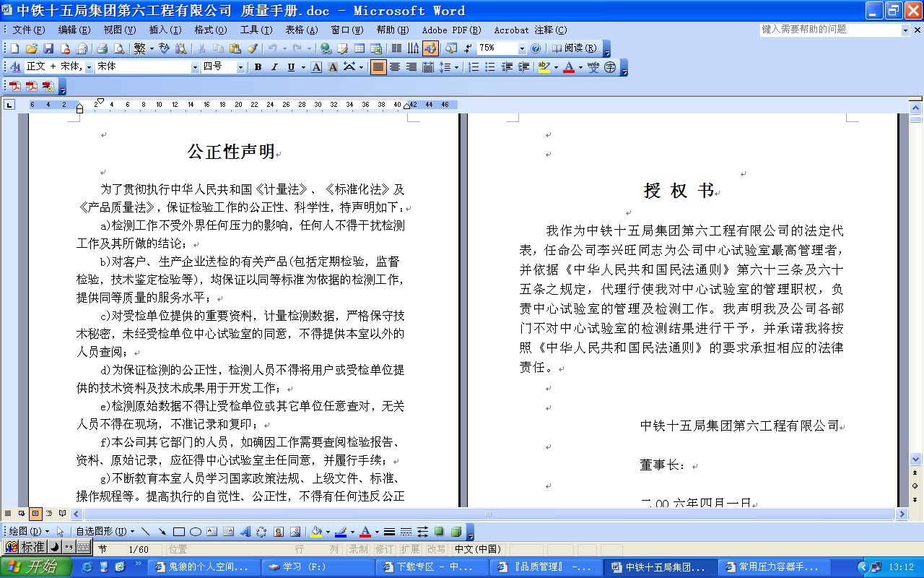The height and width of the screenshot is (578, 924).
Task: Click the numbered list icon
Action: [x=474, y=67]
